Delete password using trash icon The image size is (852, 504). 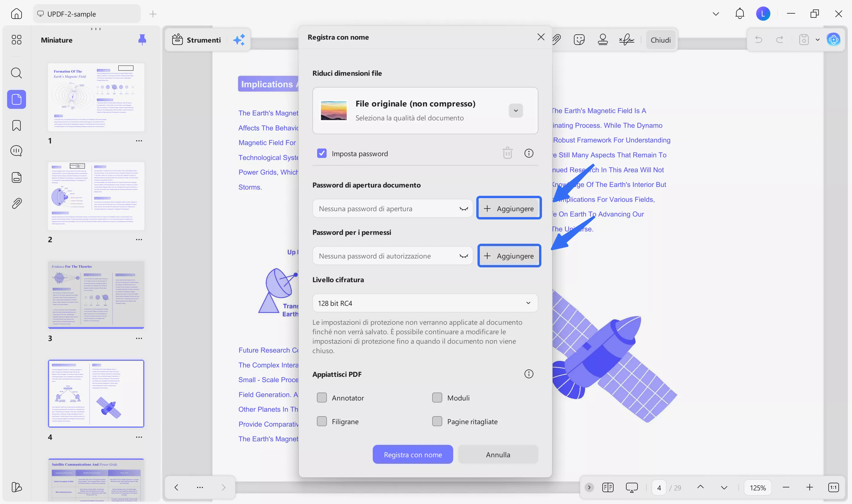pos(507,153)
